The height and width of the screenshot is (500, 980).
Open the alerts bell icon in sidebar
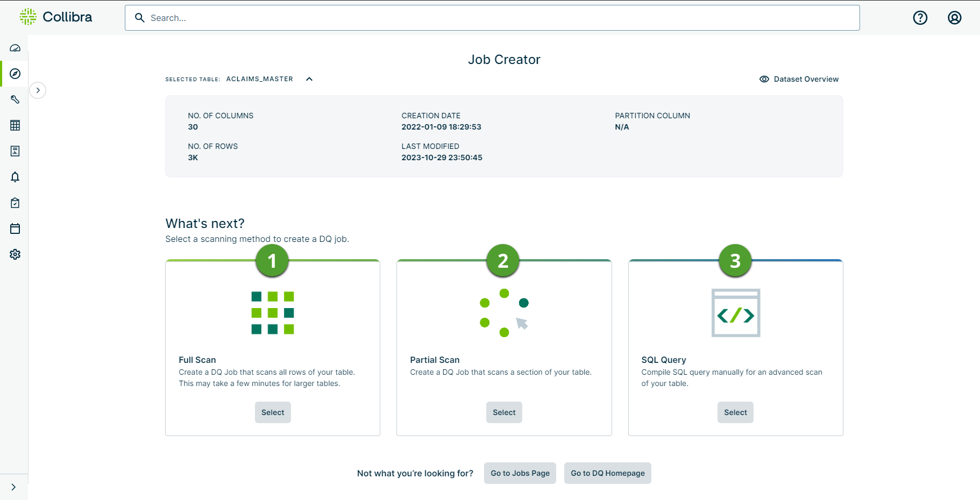pyautogui.click(x=15, y=177)
